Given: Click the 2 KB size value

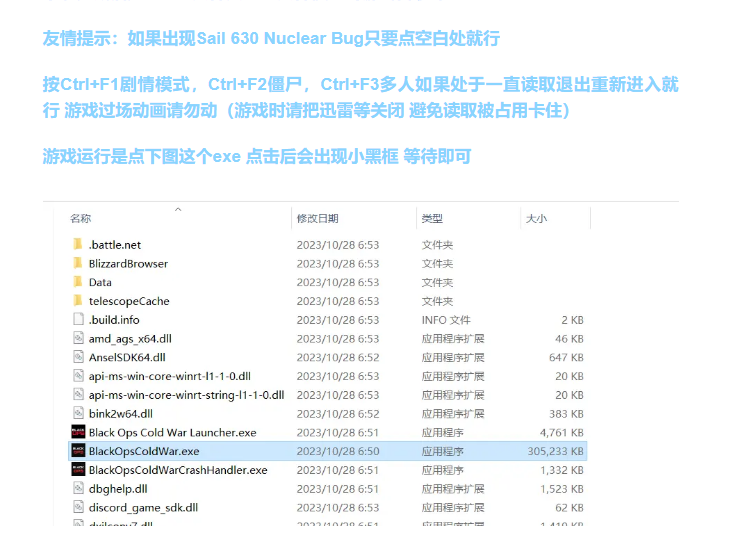Looking at the screenshot, I should tap(573, 320).
